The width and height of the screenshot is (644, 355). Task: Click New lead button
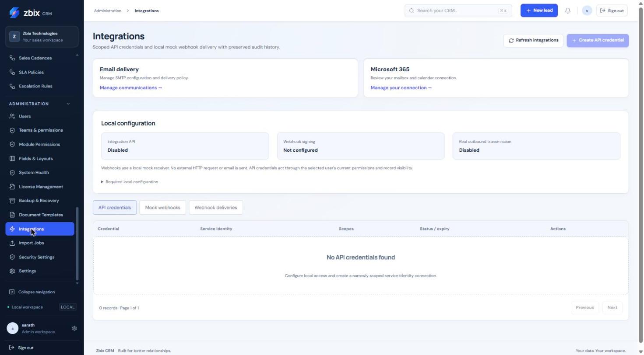pos(539,10)
